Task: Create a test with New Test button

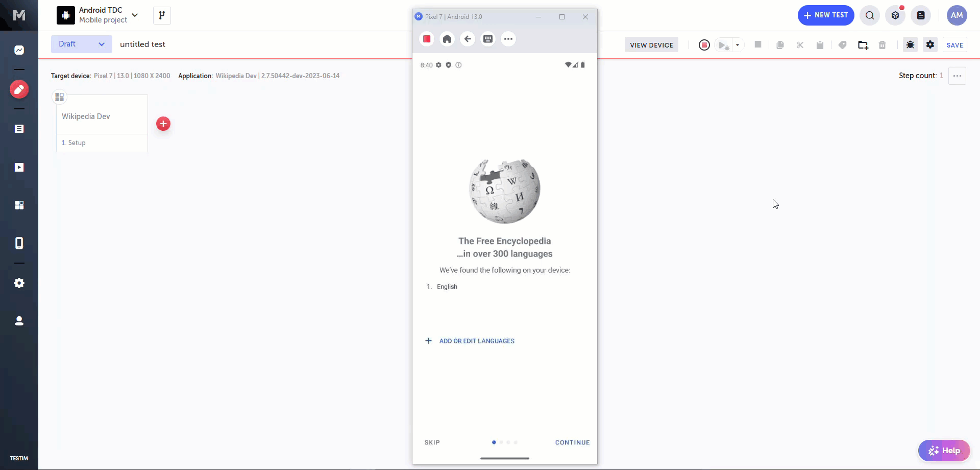Action: 826,15
